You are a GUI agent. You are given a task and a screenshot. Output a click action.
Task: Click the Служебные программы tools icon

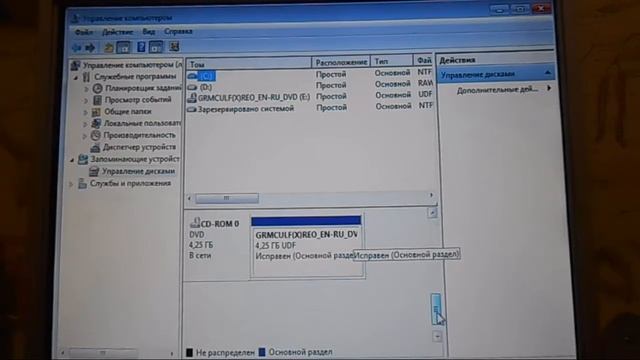click(86, 77)
